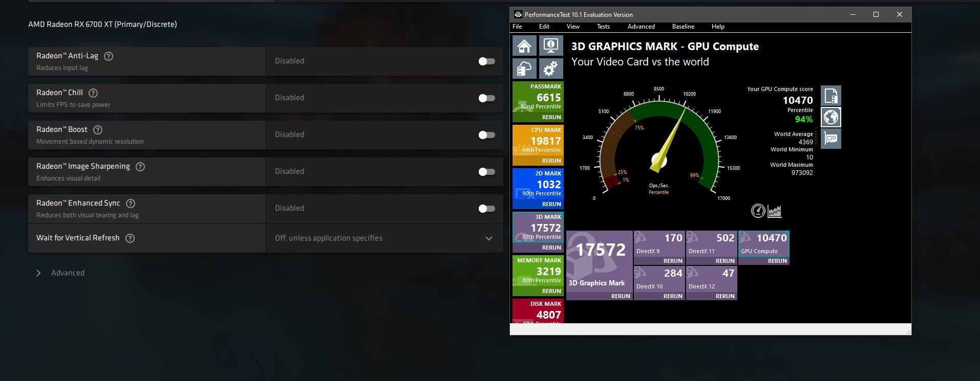
Task: Open the Advanced menu in PerformanceTest
Action: click(x=641, y=27)
